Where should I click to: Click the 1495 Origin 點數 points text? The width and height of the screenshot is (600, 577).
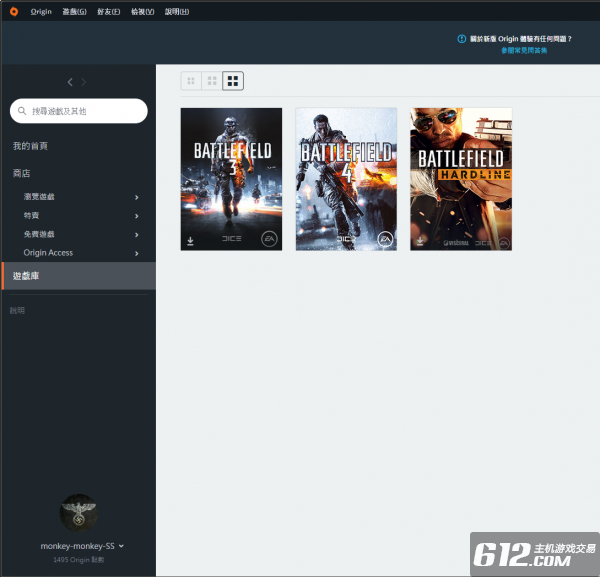coord(78,560)
